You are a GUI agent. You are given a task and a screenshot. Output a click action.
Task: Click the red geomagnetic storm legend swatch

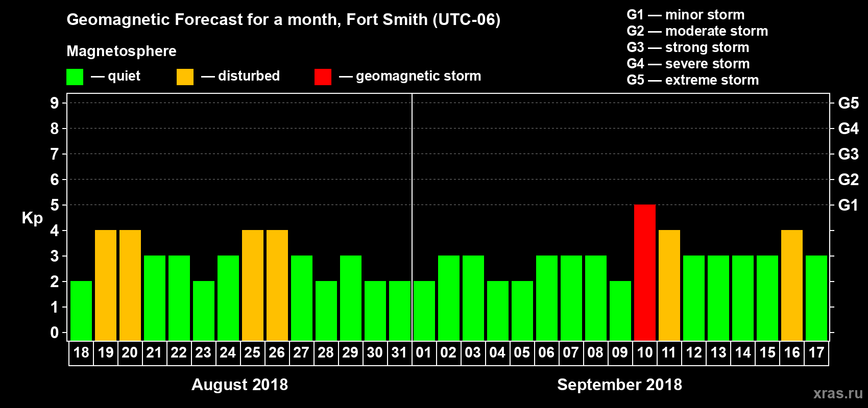click(323, 77)
